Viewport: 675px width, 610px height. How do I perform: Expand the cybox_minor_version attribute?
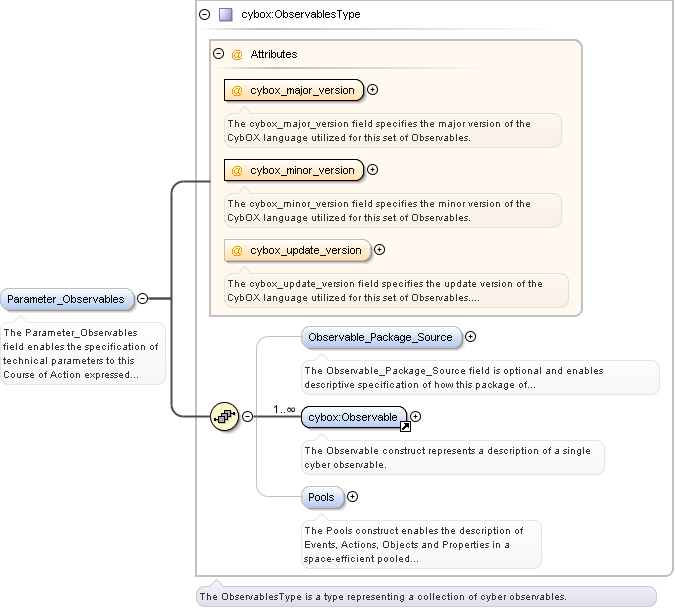coord(373,170)
